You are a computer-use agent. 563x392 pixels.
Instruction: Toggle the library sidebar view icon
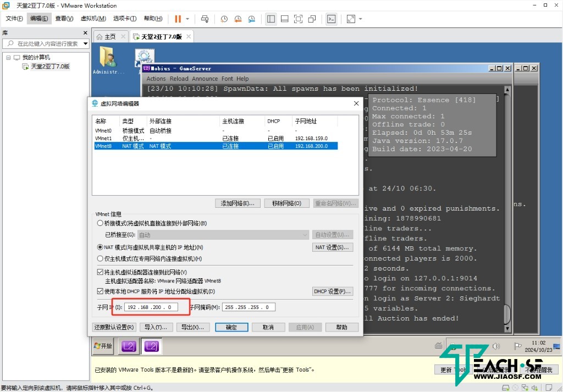coord(271,19)
